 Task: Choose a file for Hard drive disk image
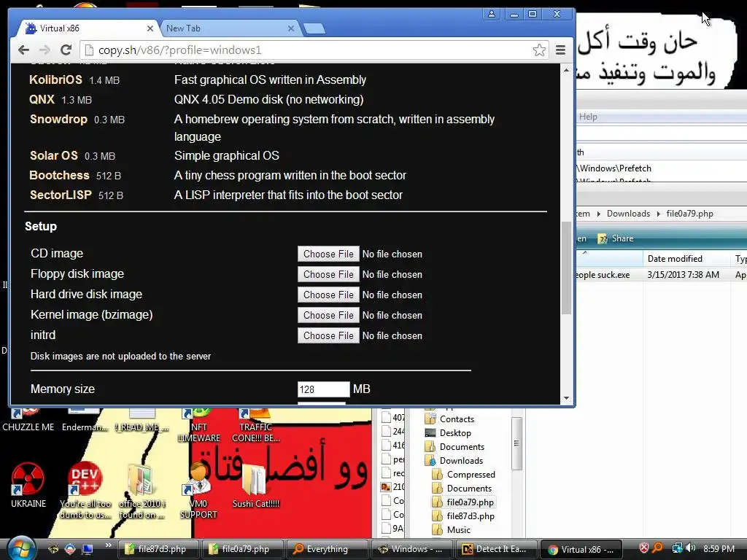tap(328, 295)
